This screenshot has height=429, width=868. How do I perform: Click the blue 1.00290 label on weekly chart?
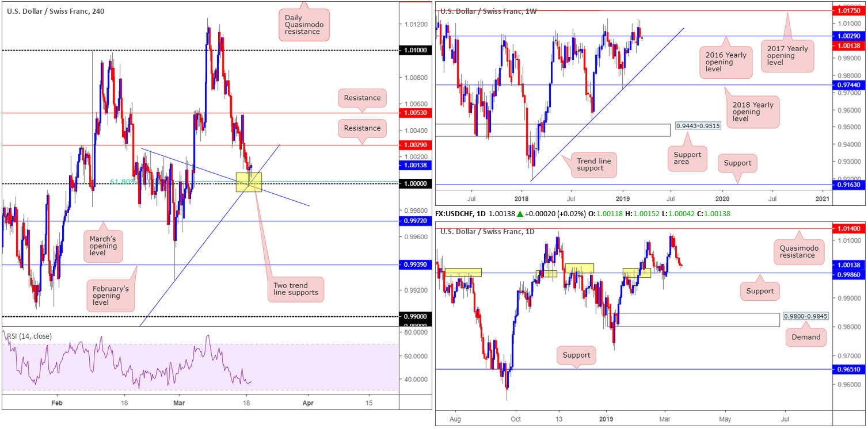(x=848, y=36)
